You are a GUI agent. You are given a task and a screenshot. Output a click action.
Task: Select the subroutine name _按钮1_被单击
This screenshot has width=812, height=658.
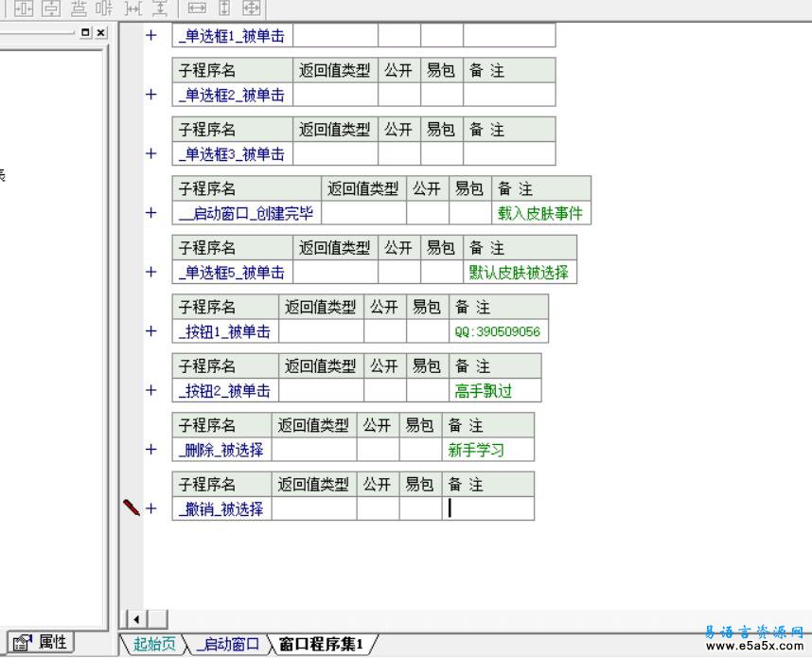pos(224,331)
